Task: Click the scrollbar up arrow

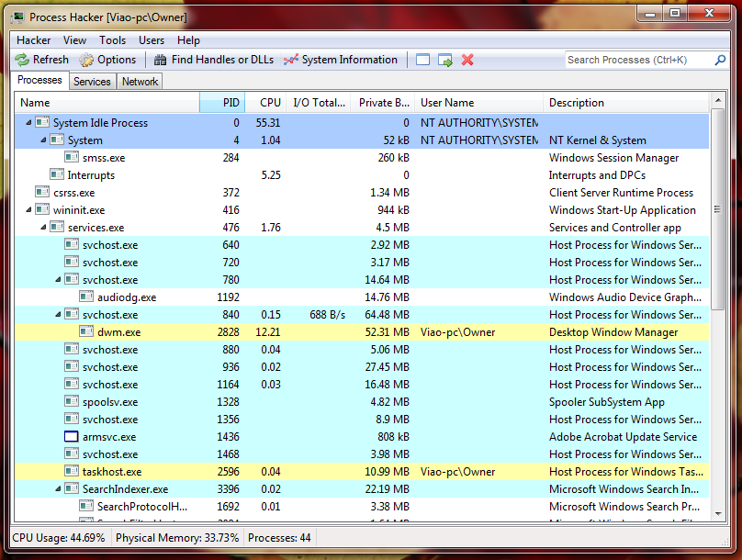Action: click(x=718, y=100)
